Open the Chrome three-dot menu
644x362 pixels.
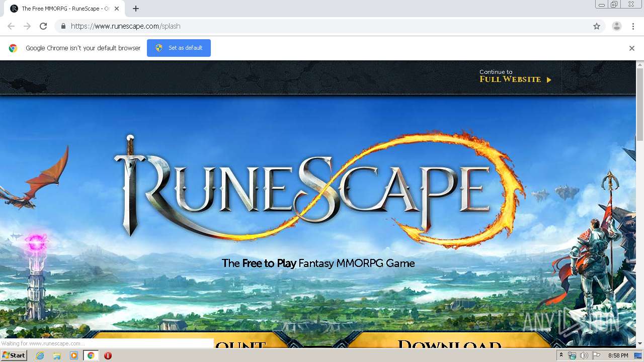(633, 26)
